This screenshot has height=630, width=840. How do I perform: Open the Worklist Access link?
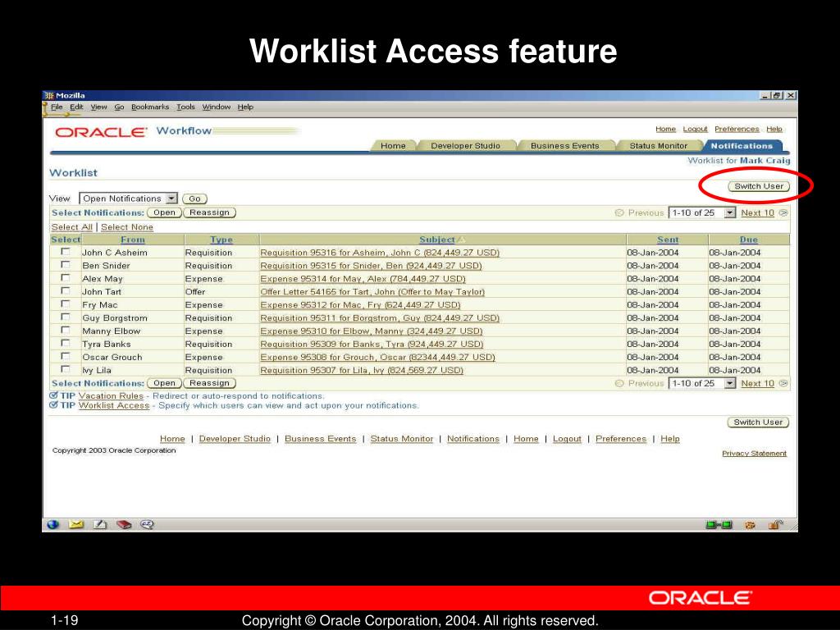(x=114, y=405)
